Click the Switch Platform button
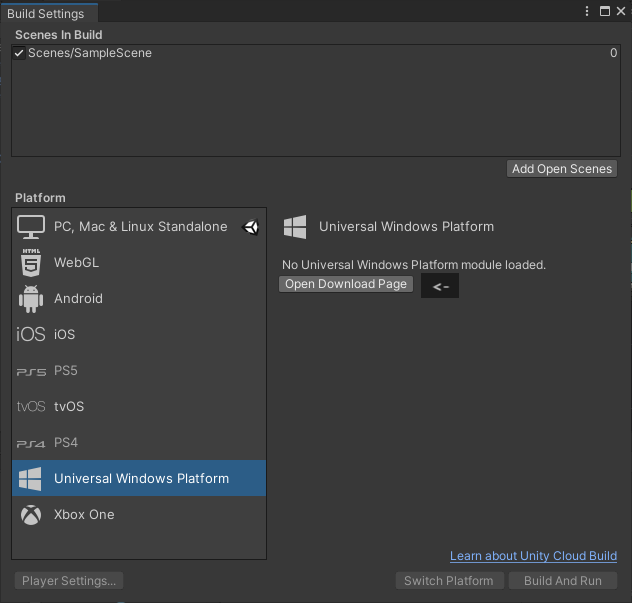Viewport: 632px width, 603px height. point(449,581)
